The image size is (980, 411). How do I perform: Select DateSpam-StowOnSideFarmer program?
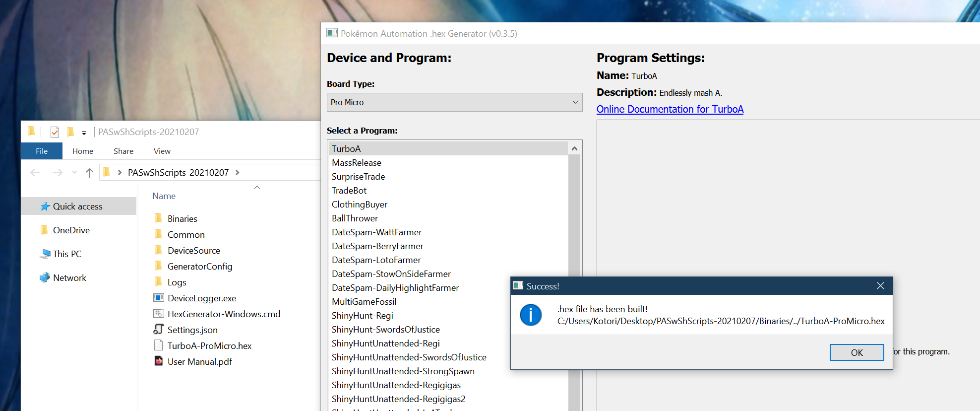click(x=448, y=274)
